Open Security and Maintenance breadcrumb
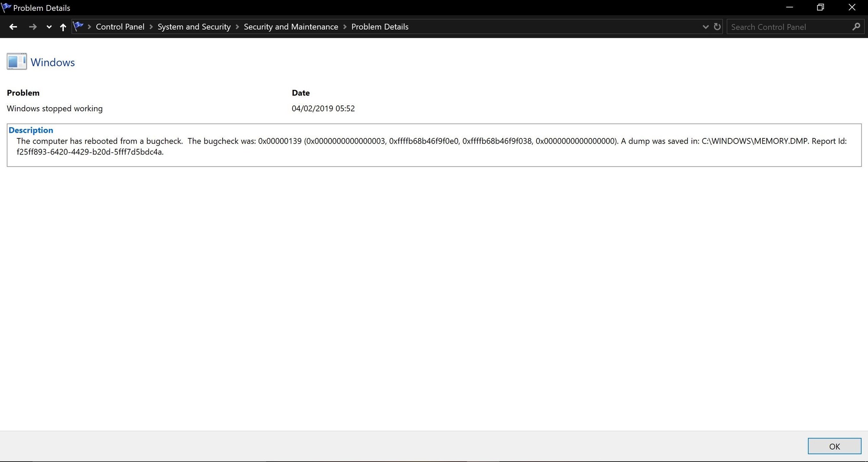The image size is (868, 462). pos(291,27)
